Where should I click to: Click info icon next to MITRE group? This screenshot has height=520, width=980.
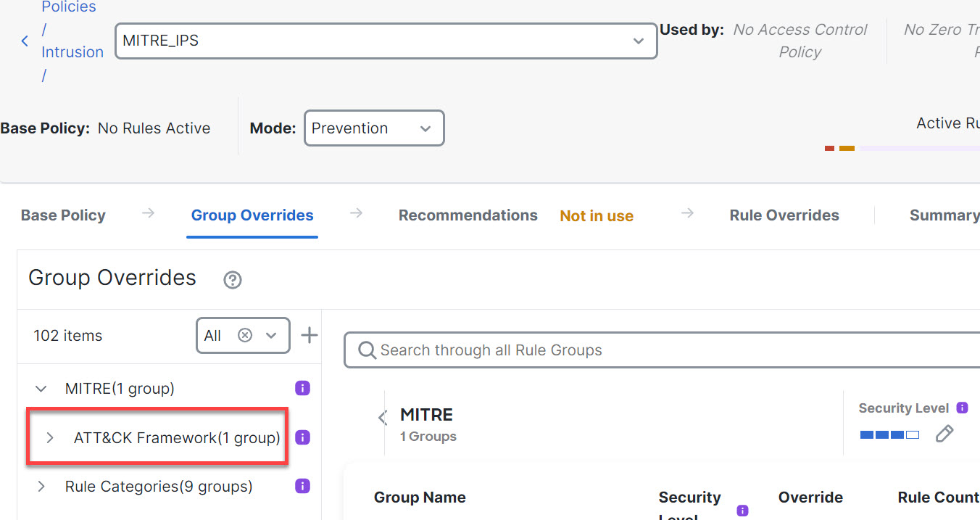click(303, 389)
